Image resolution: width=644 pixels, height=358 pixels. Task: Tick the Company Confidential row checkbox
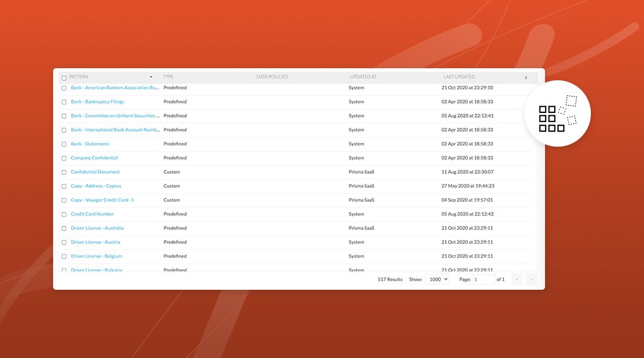pos(63,158)
